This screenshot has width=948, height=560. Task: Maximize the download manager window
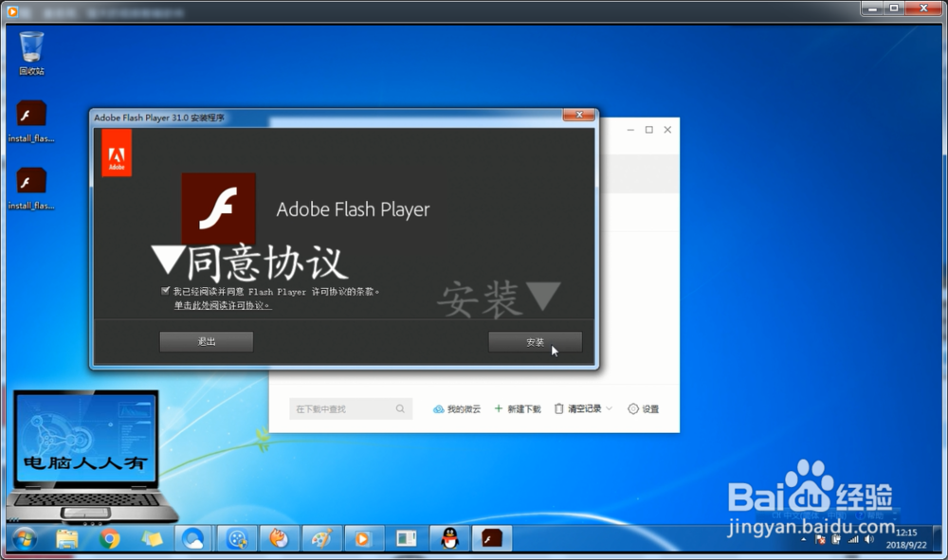point(649,130)
